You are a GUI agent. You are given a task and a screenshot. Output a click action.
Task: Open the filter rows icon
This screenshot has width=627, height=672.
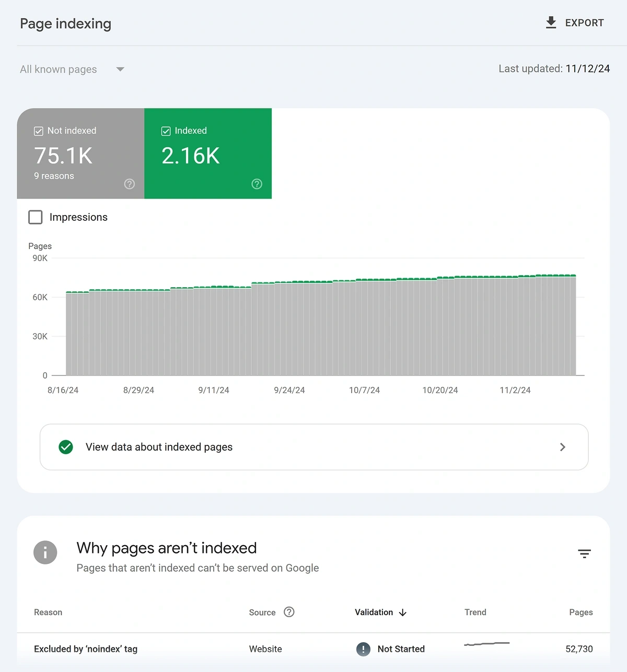(x=584, y=553)
